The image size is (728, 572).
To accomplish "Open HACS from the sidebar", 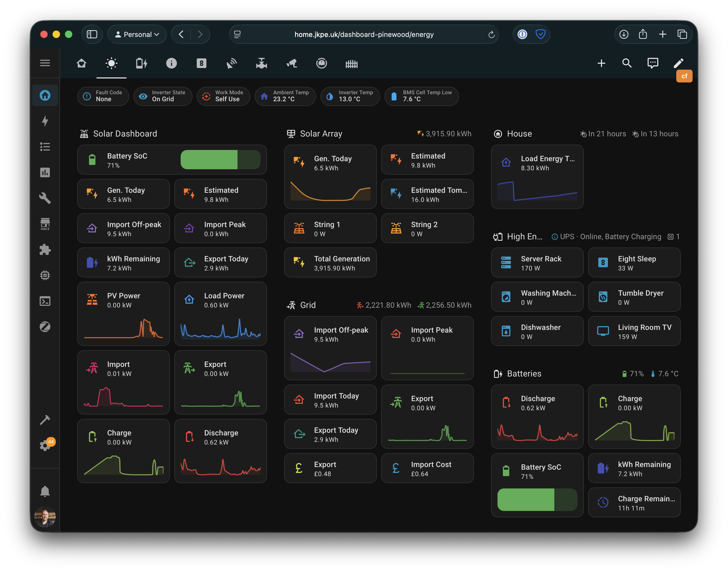I will [x=45, y=224].
